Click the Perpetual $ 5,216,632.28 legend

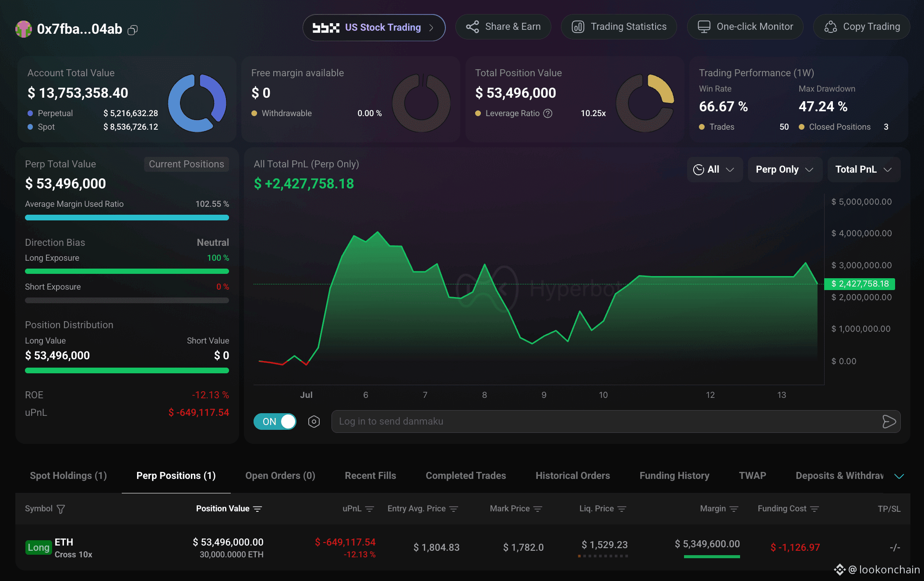pyautogui.click(x=93, y=113)
